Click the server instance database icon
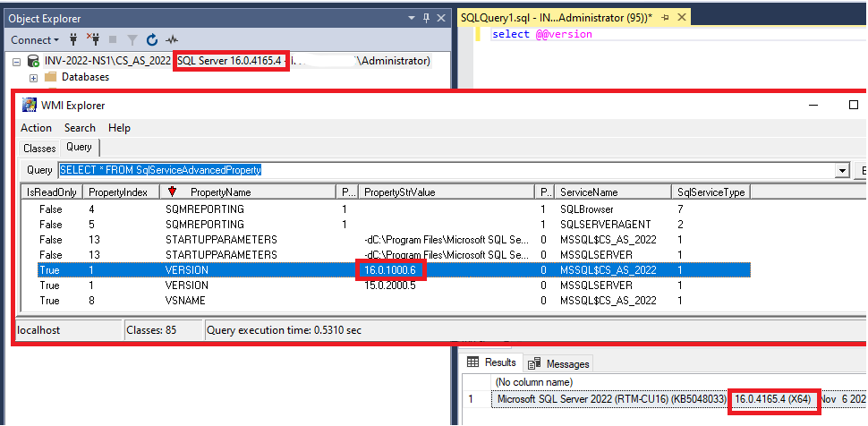Viewport: 868px width, 426px height. tap(33, 61)
